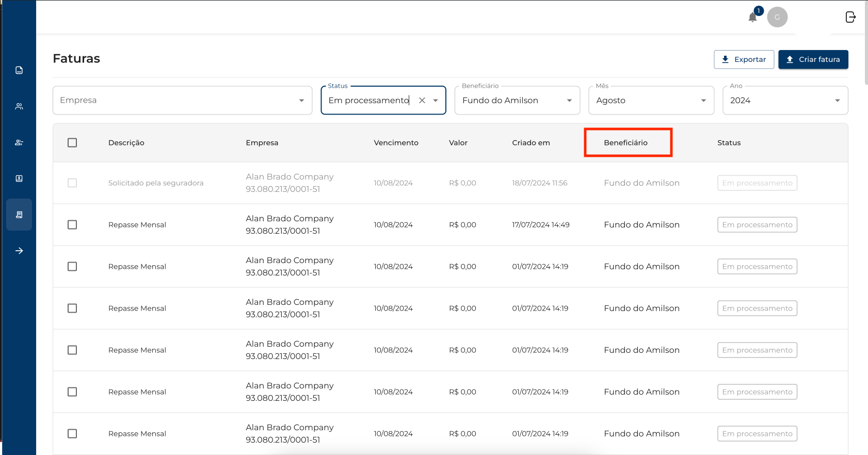The image size is (868, 455).
Task: Open the users group icon in sidebar
Action: click(x=19, y=106)
